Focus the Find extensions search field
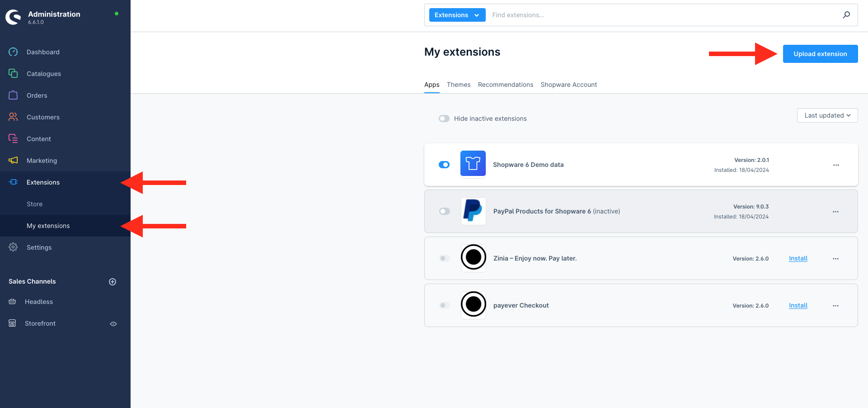 [x=664, y=15]
